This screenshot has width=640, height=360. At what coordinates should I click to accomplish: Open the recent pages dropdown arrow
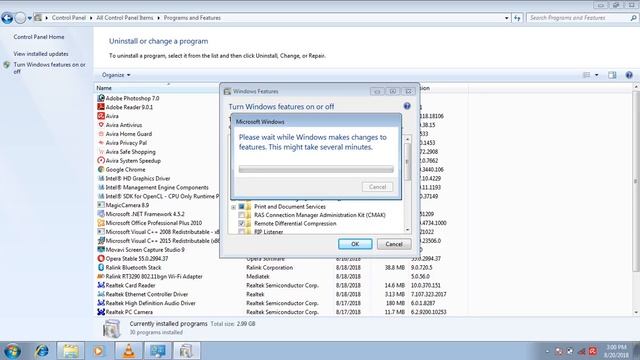(29, 18)
